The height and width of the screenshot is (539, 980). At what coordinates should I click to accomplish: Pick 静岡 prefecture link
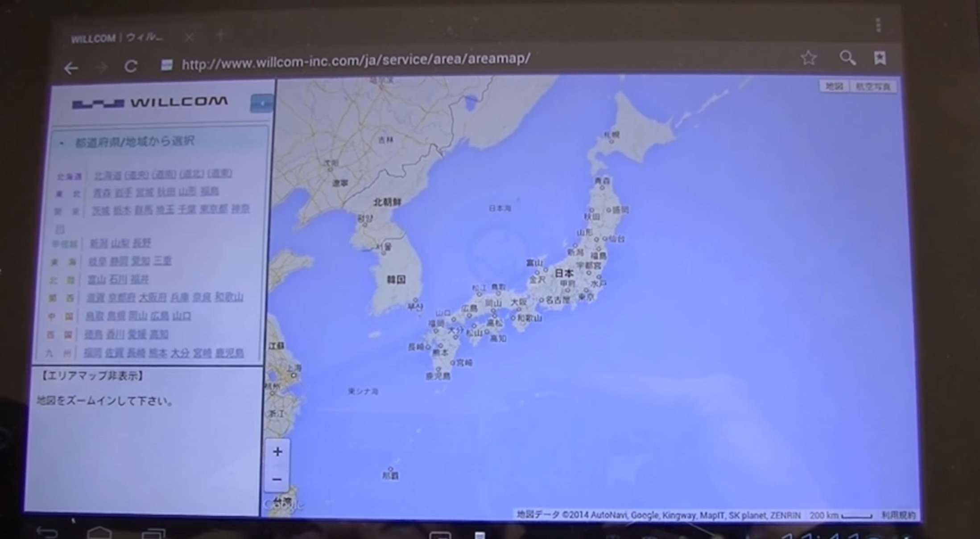[119, 261]
